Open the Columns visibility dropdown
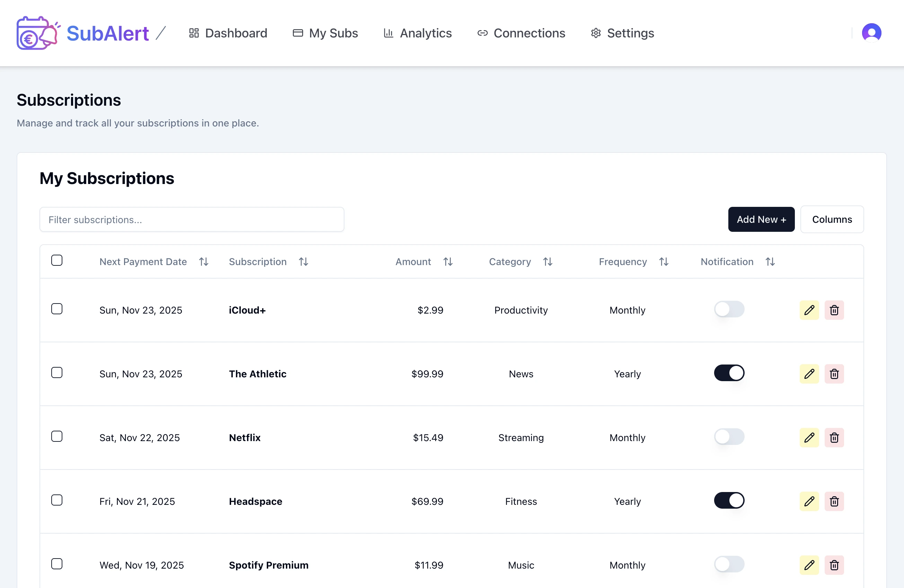904x588 pixels. pyautogui.click(x=832, y=219)
